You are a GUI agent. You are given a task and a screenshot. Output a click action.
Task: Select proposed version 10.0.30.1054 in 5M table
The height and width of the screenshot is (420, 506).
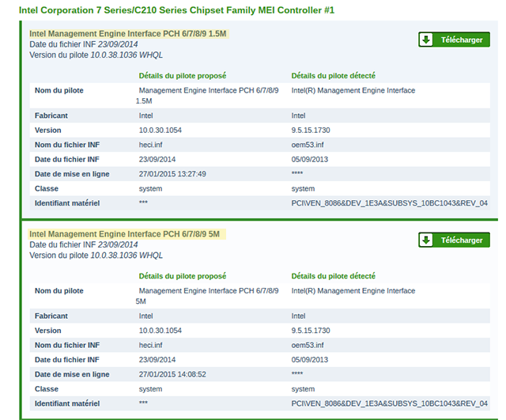tap(160, 331)
